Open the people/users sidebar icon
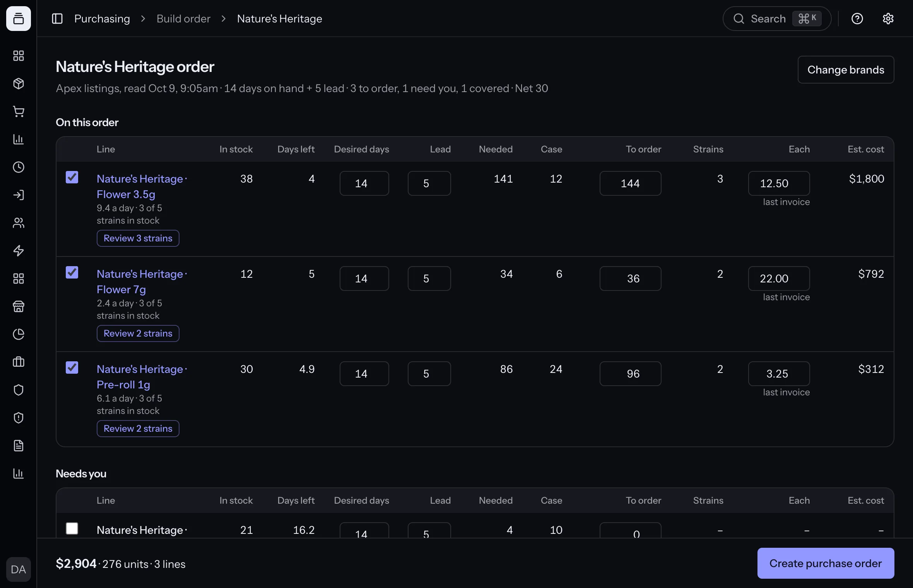913x588 pixels. point(19,223)
